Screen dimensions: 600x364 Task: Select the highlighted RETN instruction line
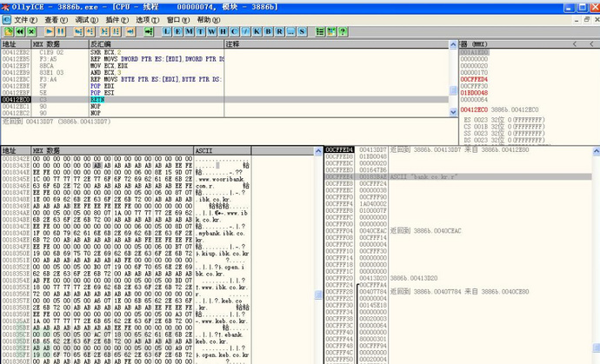(x=224, y=99)
